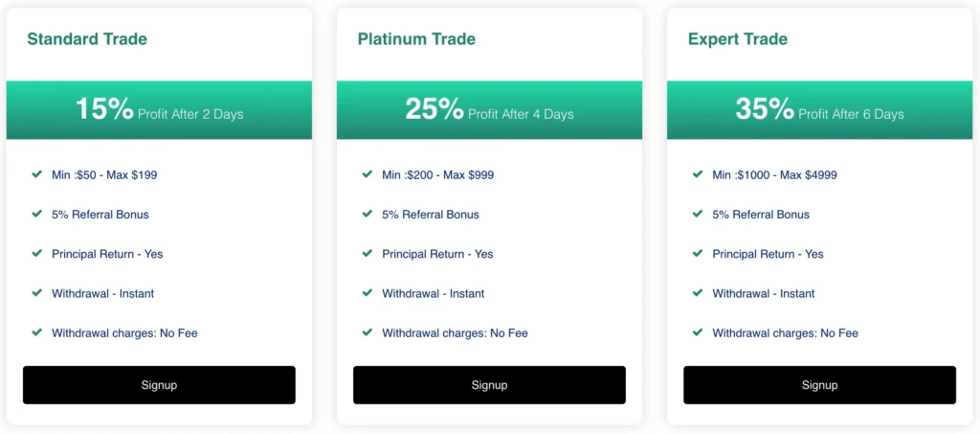This screenshot has height=434, width=980.
Task: Click checkmark beside Expert Min $1000 - Max $4999
Action: (x=698, y=174)
